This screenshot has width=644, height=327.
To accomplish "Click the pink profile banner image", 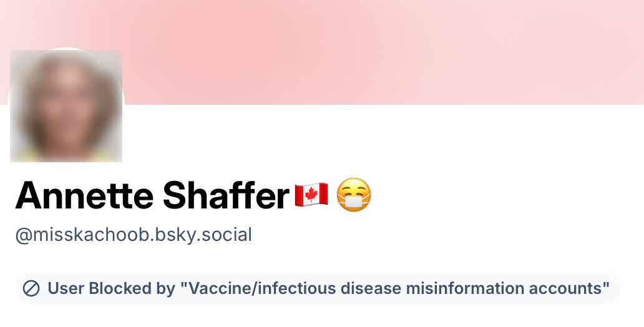I will click(374, 50).
